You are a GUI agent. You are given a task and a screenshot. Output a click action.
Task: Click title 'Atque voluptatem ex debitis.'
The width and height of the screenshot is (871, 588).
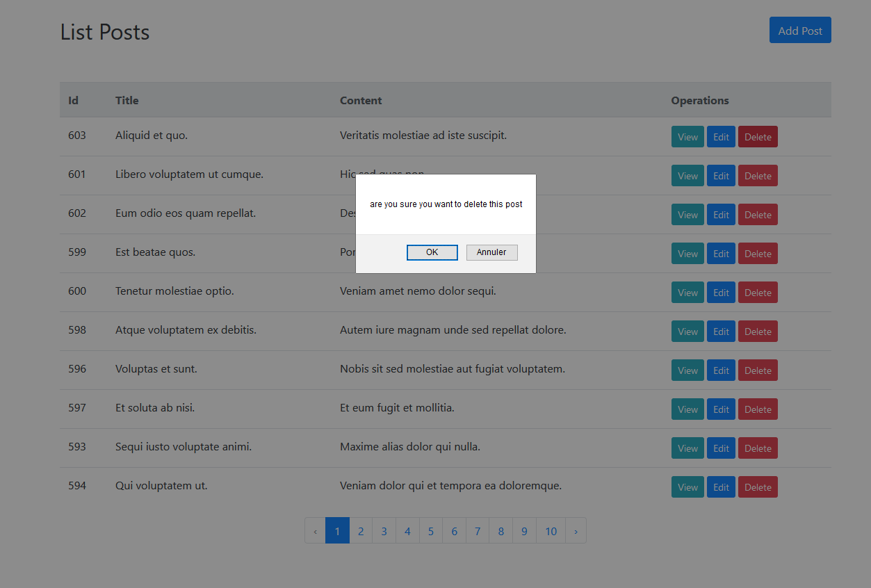pos(186,330)
